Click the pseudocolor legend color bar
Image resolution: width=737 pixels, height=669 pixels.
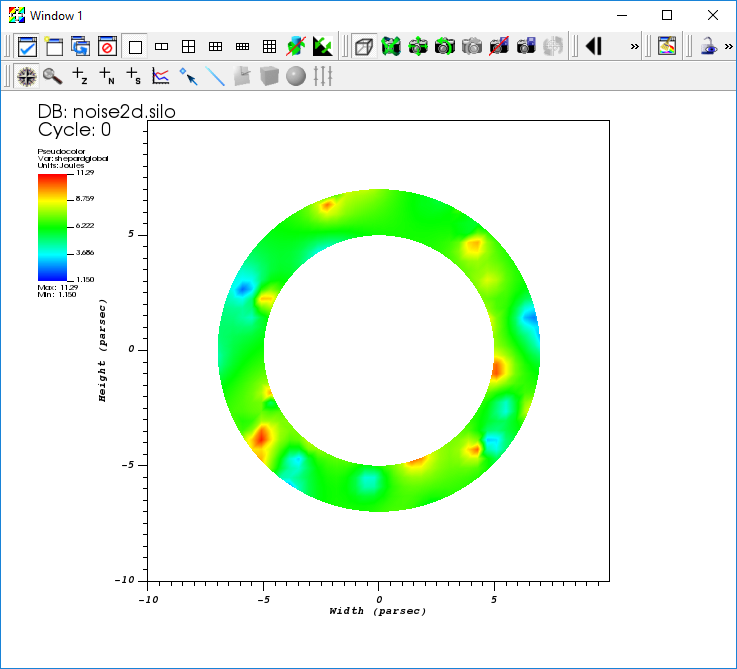[52, 228]
